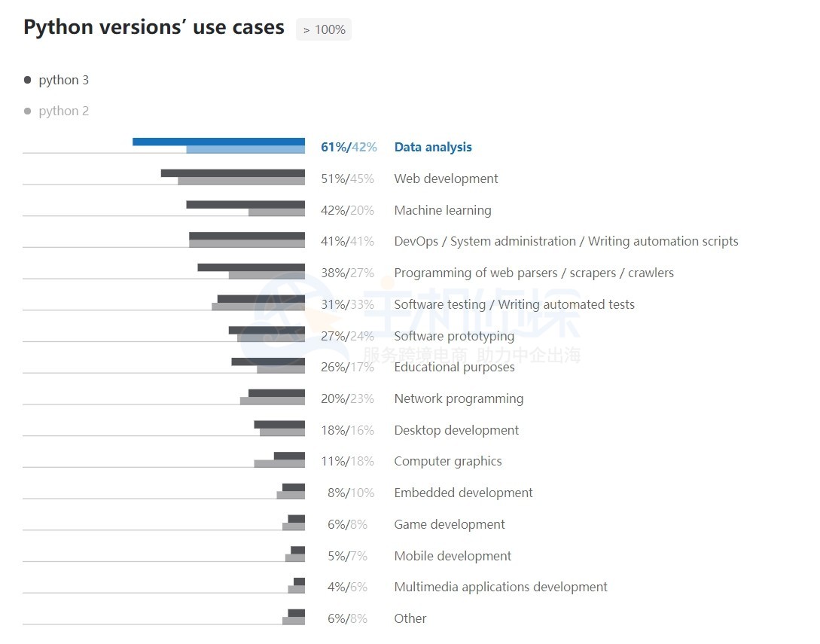
Task: Select the web parsers / scrapers label
Action: click(x=534, y=273)
